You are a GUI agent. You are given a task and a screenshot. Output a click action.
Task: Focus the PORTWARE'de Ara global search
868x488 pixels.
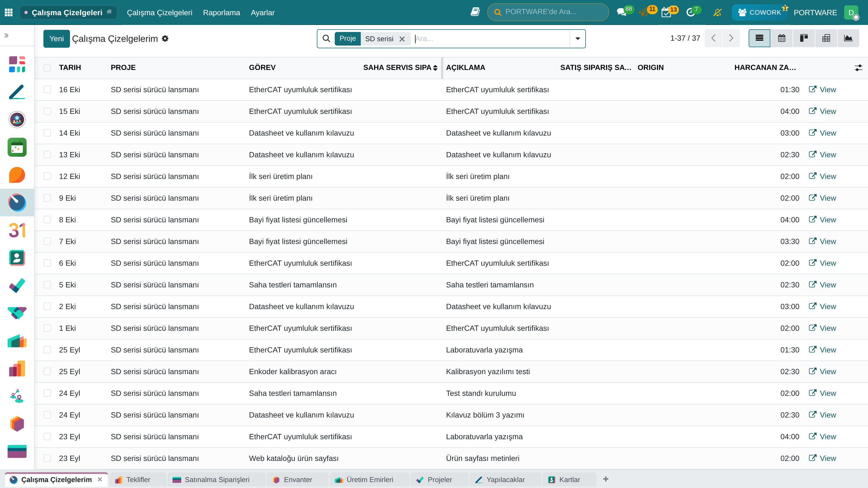coord(548,12)
